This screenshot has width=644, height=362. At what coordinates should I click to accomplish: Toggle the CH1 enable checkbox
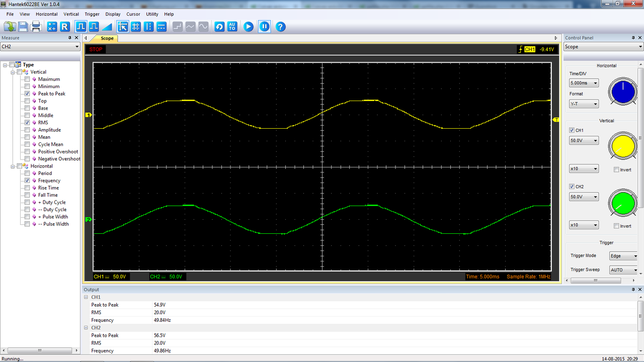click(572, 130)
